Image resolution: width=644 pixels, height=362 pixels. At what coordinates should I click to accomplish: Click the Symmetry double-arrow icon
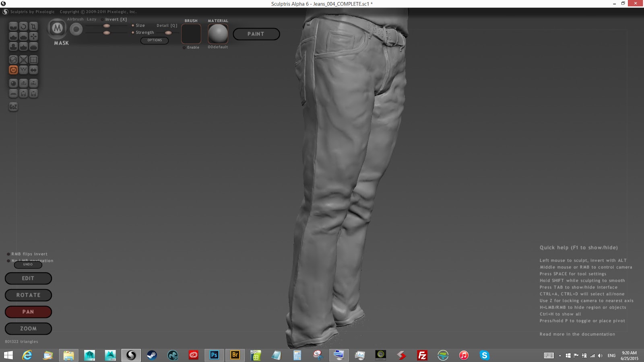coord(33,70)
